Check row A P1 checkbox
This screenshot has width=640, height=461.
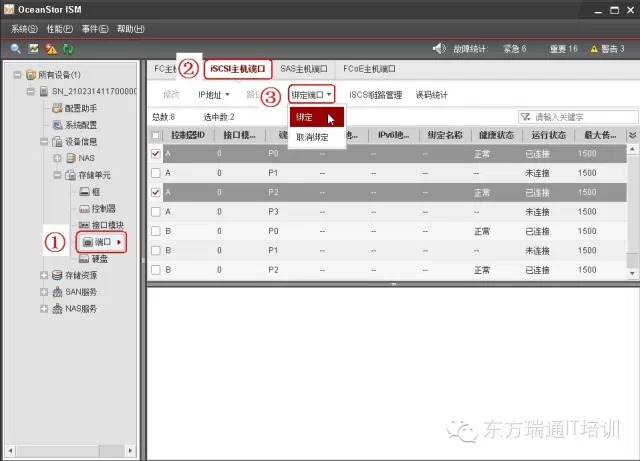pyautogui.click(x=156, y=173)
